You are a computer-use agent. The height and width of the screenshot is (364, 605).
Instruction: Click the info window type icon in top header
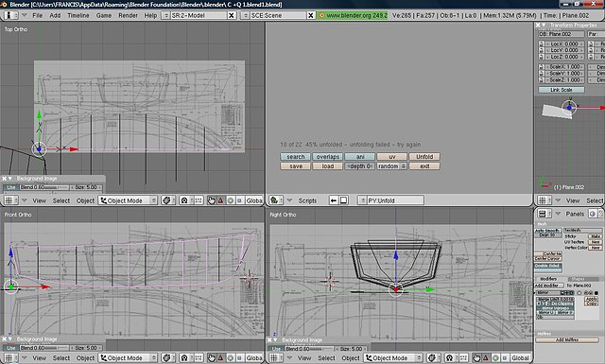[11, 15]
